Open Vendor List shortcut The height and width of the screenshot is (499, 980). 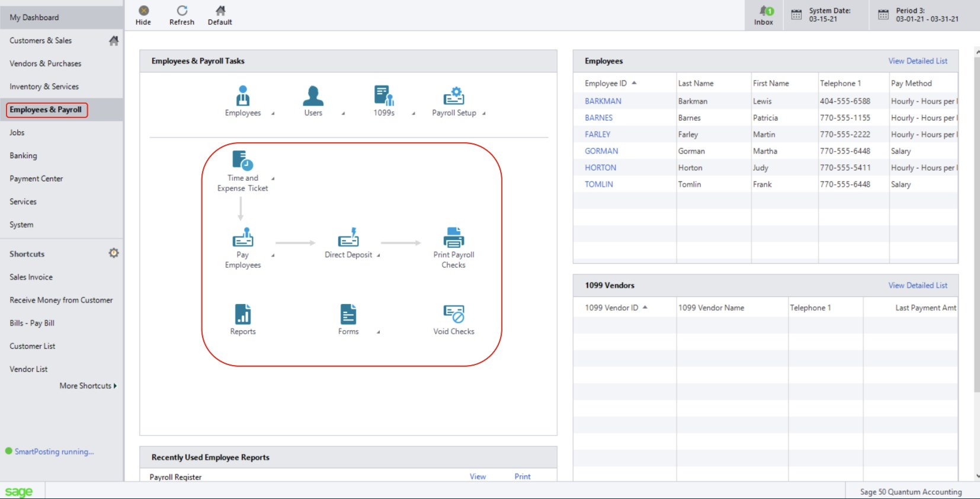[x=28, y=369]
